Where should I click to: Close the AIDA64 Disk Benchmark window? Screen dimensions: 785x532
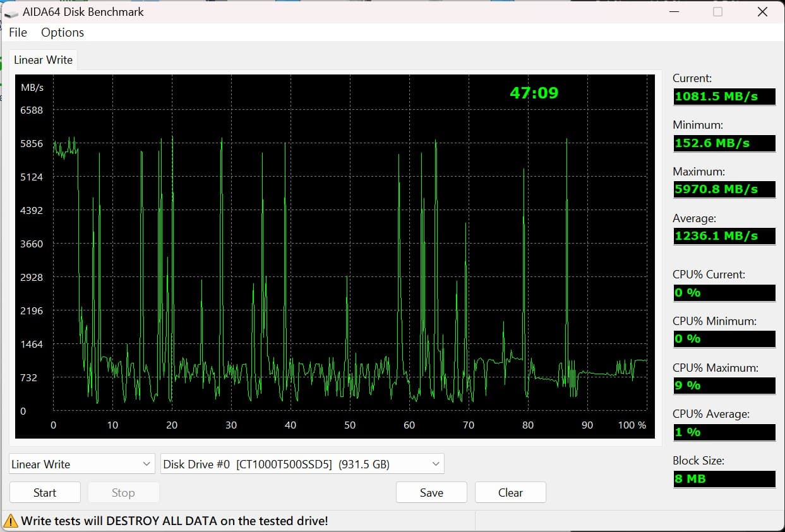pos(762,11)
